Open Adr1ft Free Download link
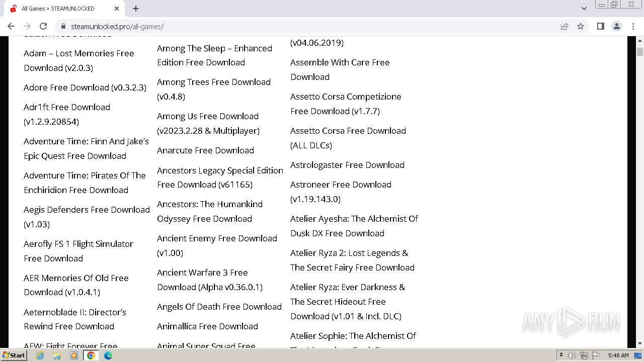This screenshot has width=644, height=362. pyautogui.click(x=67, y=114)
